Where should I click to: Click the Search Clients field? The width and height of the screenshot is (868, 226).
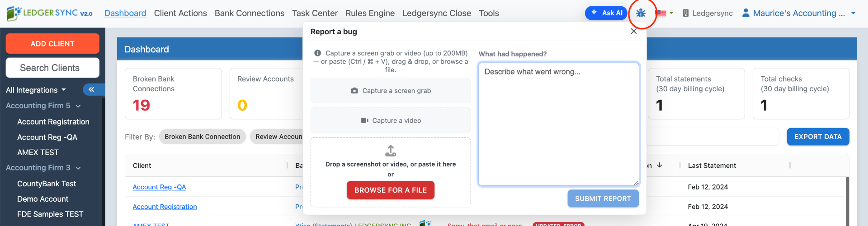tap(52, 68)
